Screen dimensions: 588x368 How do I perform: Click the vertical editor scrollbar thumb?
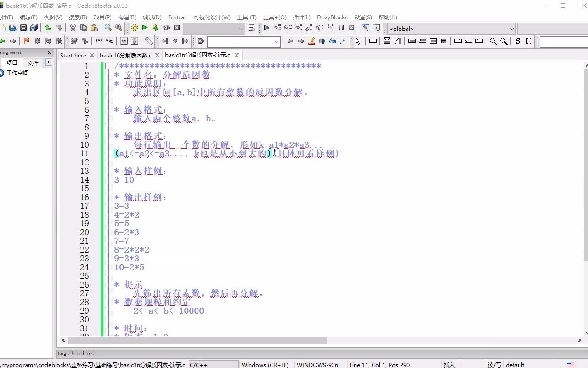click(x=585, y=165)
